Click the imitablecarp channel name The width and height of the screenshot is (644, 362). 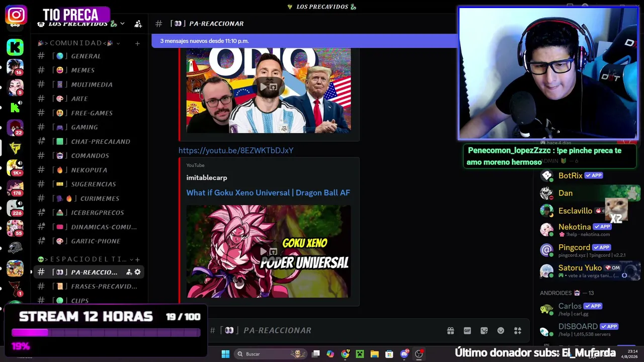pyautogui.click(x=207, y=177)
